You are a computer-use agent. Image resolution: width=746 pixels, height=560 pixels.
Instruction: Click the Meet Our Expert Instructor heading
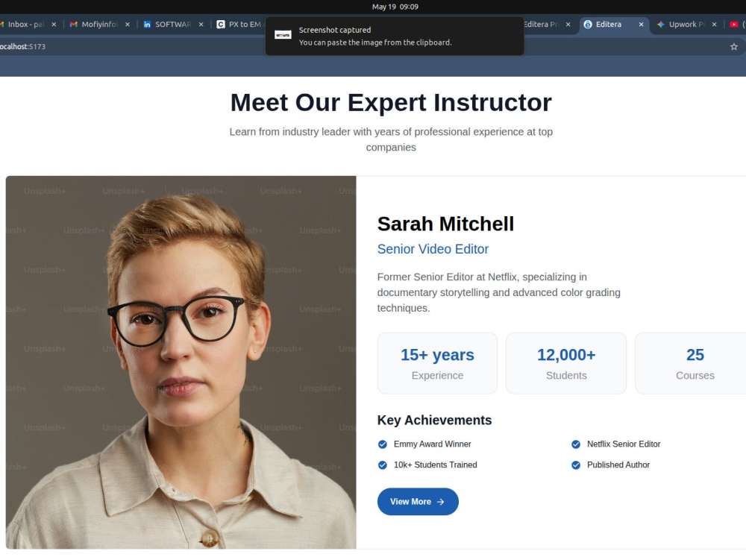tap(391, 102)
